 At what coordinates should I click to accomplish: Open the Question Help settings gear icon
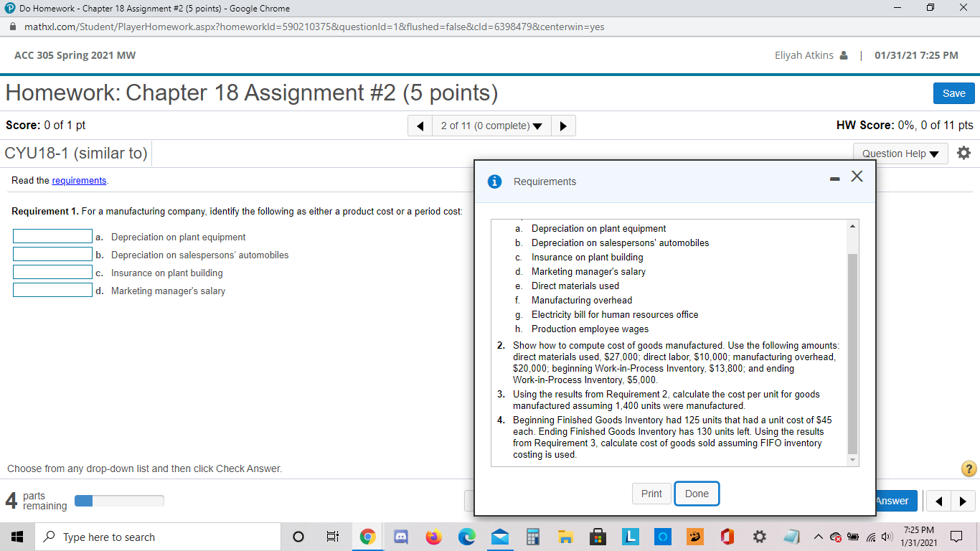pyautogui.click(x=963, y=153)
